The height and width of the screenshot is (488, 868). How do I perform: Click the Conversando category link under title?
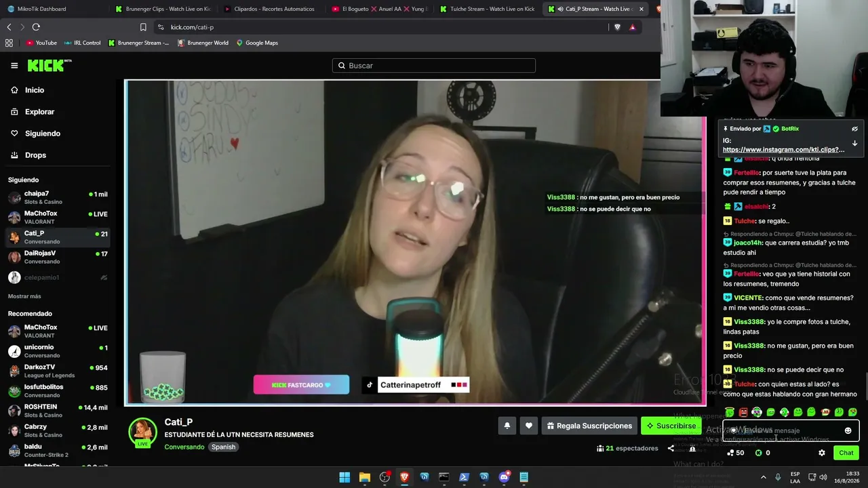(x=184, y=447)
